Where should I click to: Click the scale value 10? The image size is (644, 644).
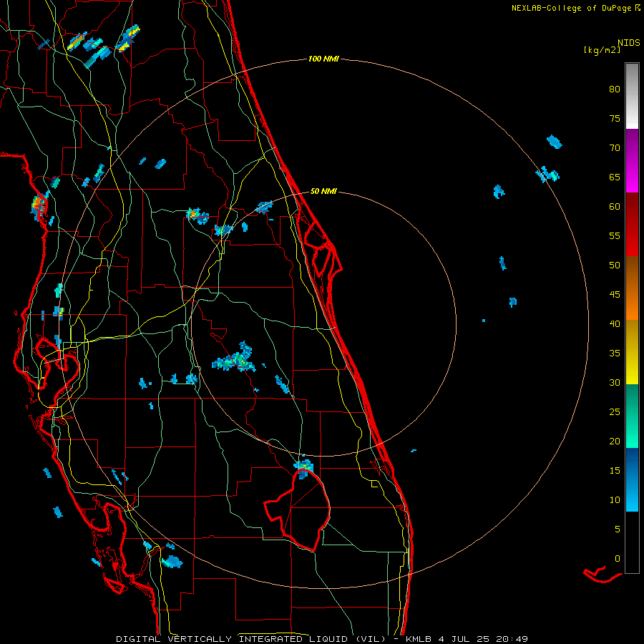click(x=615, y=500)
